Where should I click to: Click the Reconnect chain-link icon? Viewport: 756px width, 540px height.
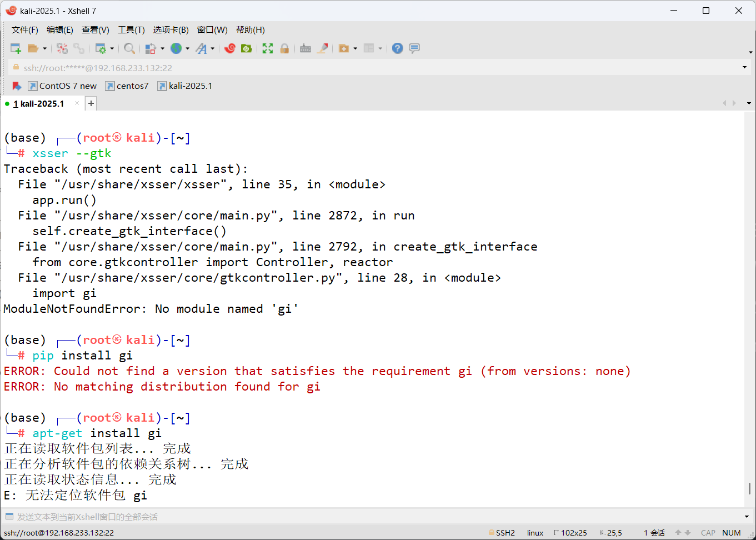tap(79, 48)
